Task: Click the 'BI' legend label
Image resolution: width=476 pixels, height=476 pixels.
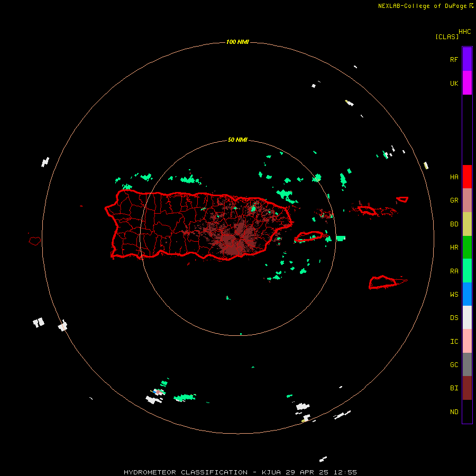Action: (x=454, y=388)
